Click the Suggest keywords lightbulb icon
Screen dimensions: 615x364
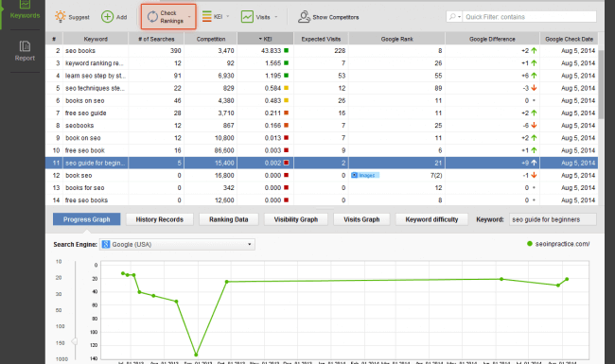coord(61,16)
